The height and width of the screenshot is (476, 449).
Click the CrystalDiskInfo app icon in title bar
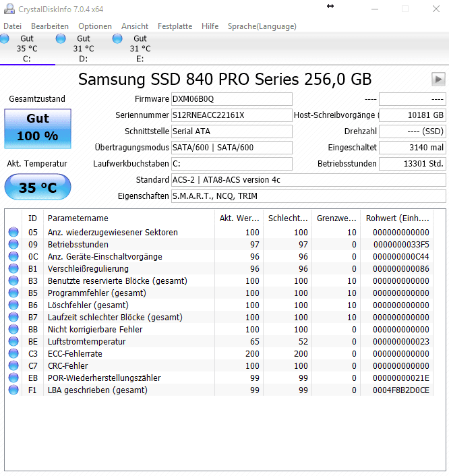[9, 9]
